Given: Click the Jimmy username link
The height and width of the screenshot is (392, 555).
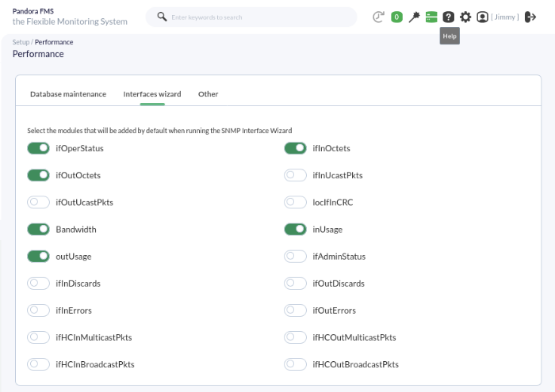Looking at the screenshot, I should tap(505, 17).
